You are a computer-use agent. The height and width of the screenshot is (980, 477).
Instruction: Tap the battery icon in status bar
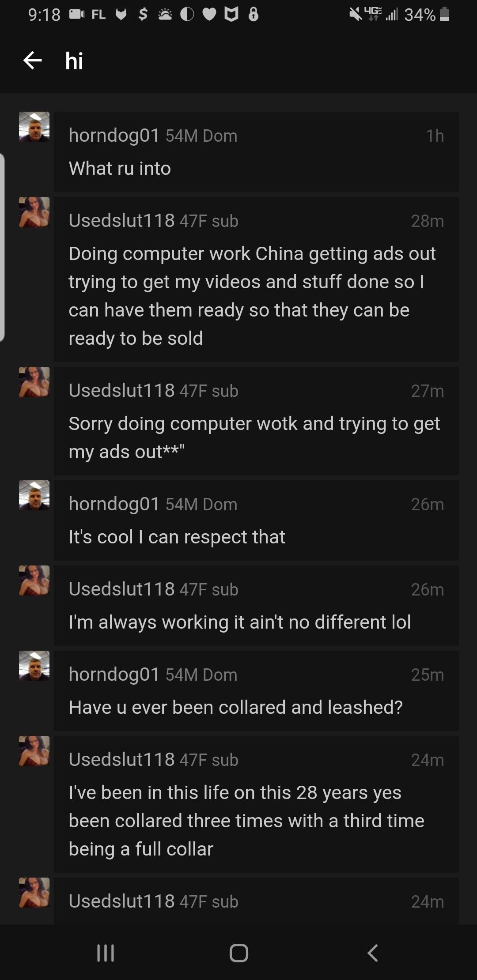(x=445, y=15)
